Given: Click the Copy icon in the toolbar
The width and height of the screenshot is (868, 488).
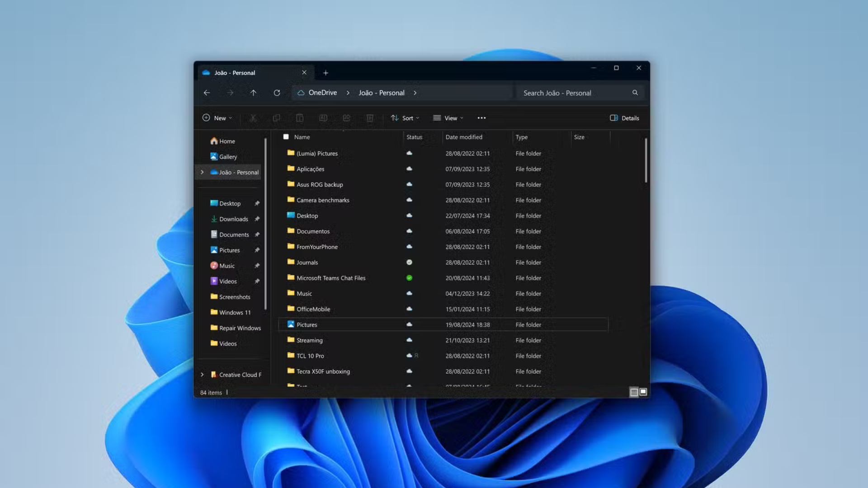Looking at the screenshot, I should coord(277,118).
